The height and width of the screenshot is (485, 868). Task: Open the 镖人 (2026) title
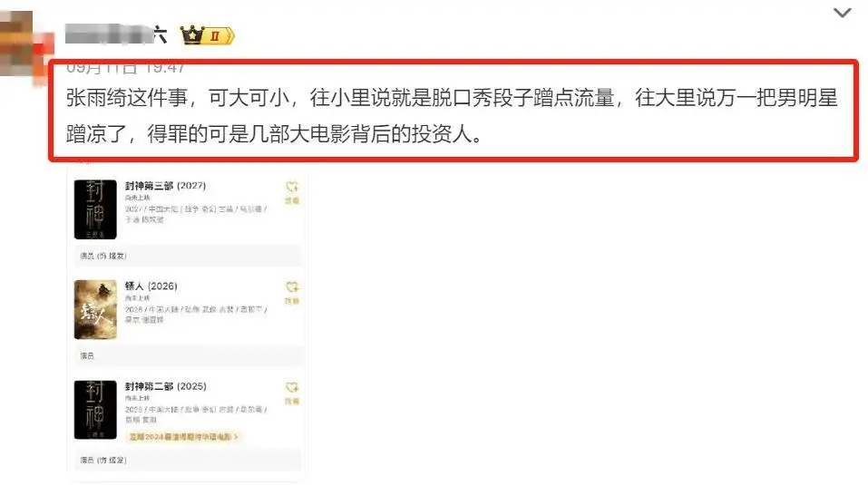(x=151, y=286)
